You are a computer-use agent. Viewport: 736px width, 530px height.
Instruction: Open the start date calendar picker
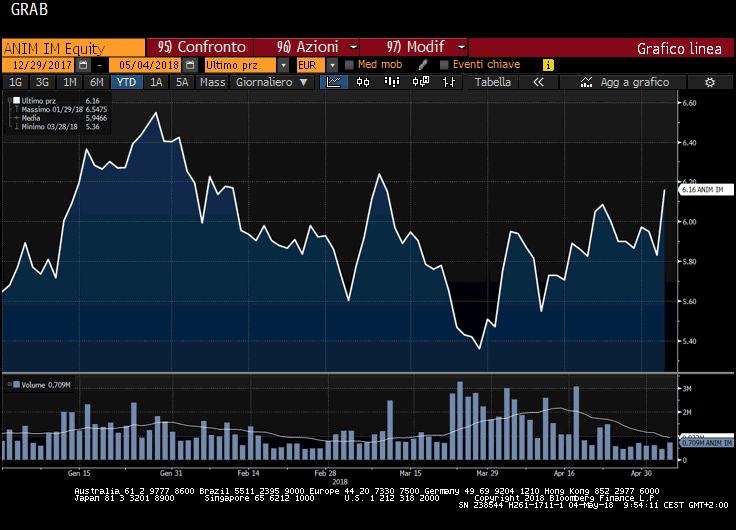[83, 65]
